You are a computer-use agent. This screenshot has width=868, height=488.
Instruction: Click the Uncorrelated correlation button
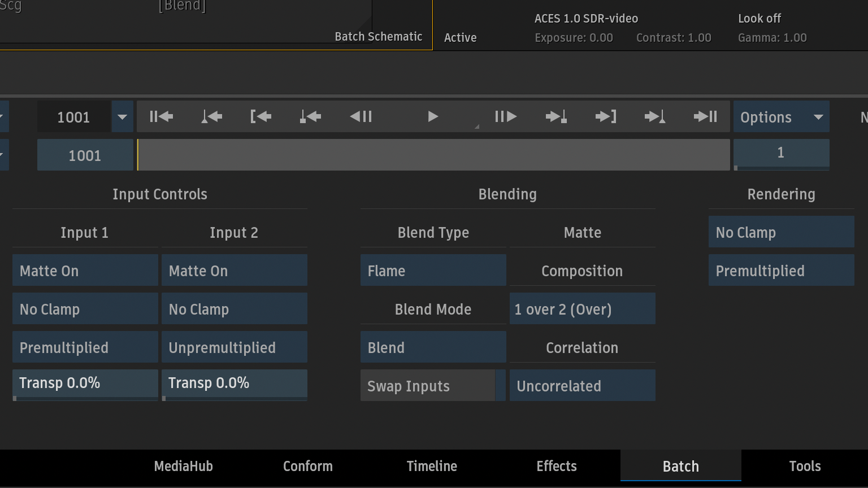point(583,385)
